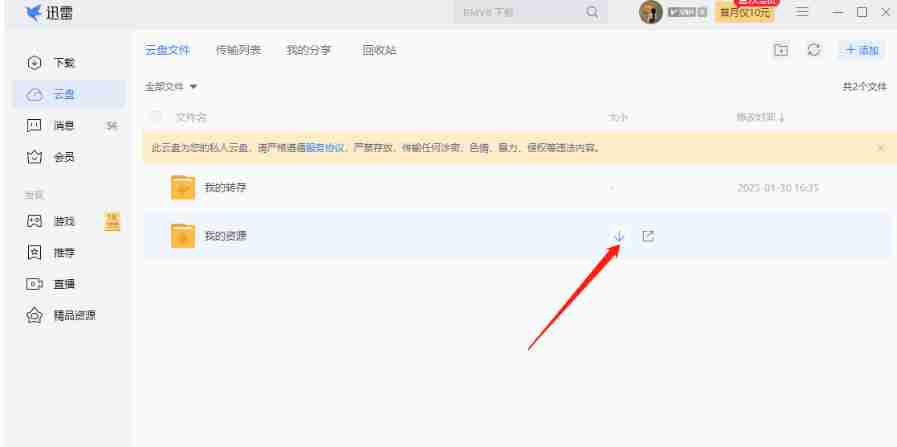
Task: Tick the select-all files checkbox
Action: (x=156, y=117)
